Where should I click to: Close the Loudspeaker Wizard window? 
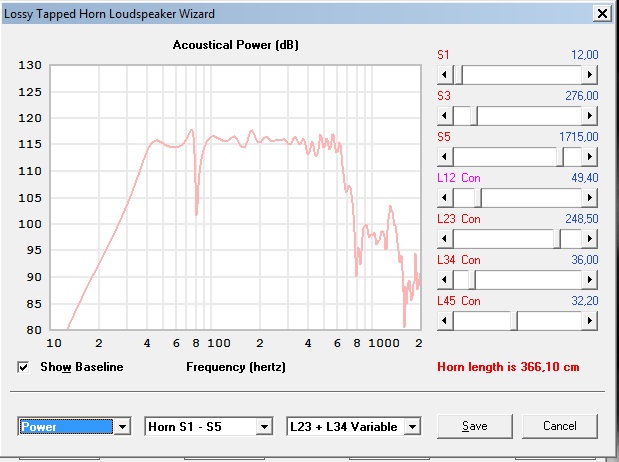point(602,14)
